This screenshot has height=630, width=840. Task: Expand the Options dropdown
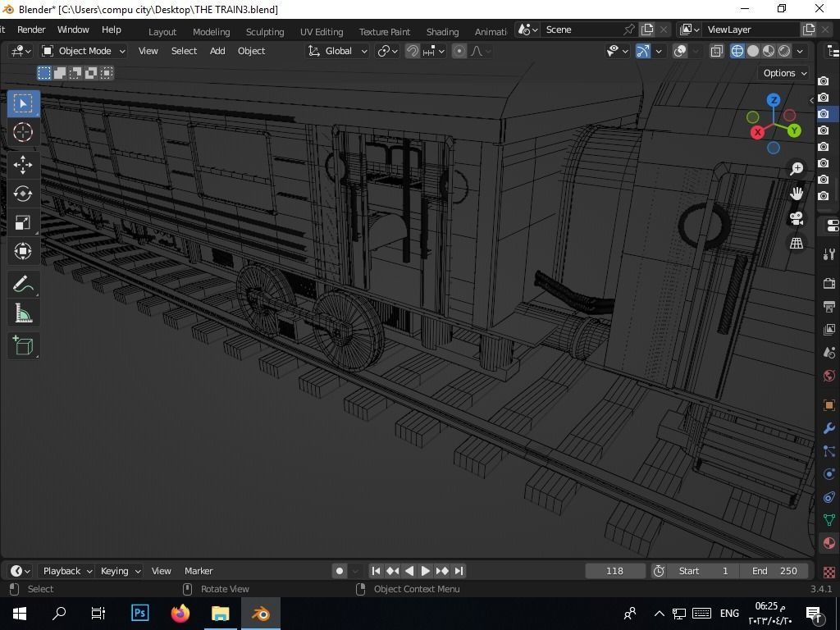[785, 73]
